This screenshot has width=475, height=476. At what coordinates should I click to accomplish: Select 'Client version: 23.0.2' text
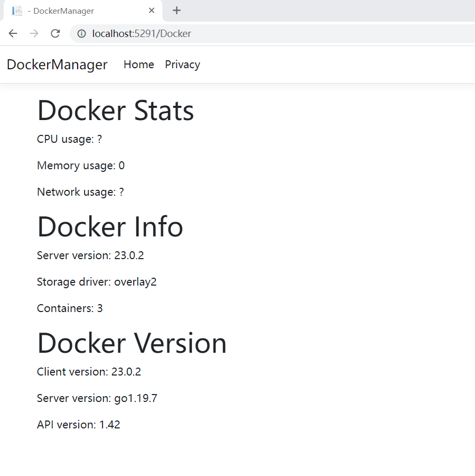pos(89,372)
